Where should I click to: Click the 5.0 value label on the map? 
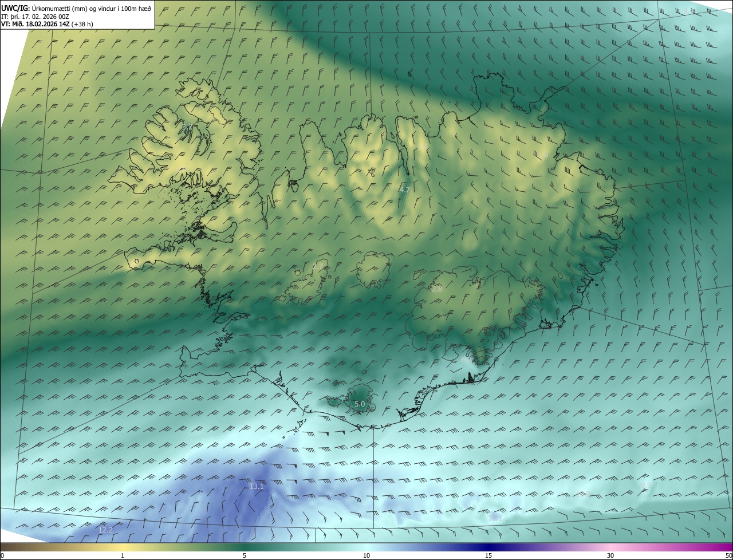coord(360,404)
